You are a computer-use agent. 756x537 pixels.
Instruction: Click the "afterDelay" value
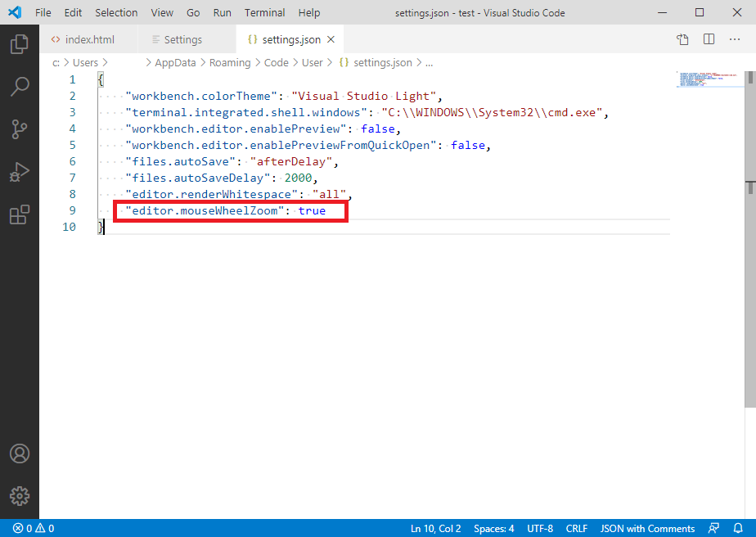[x=290, y=161]
